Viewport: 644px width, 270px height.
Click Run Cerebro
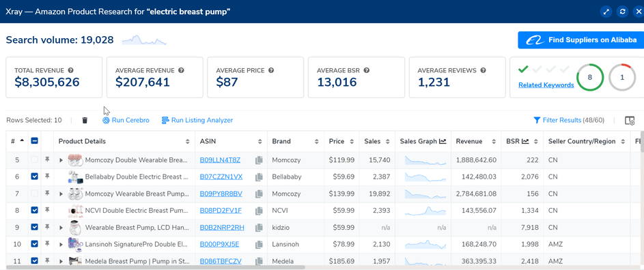tap(126, 120)
